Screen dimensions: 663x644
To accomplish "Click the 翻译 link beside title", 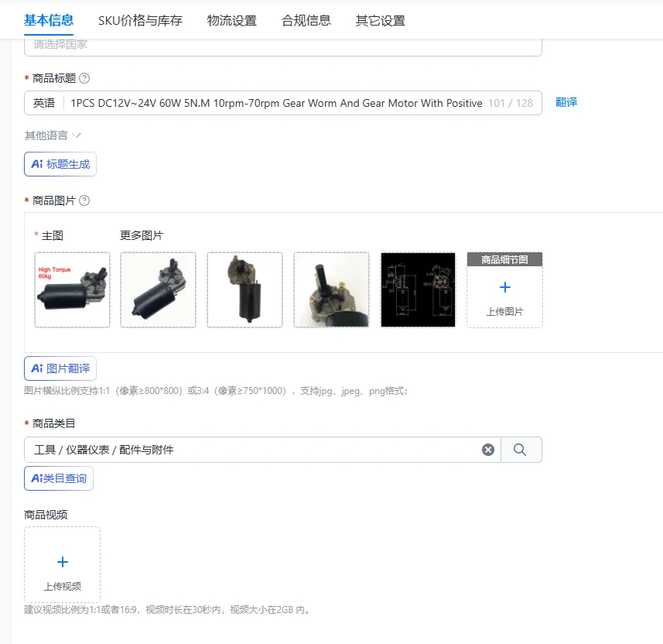I will (x=566, y=102).
